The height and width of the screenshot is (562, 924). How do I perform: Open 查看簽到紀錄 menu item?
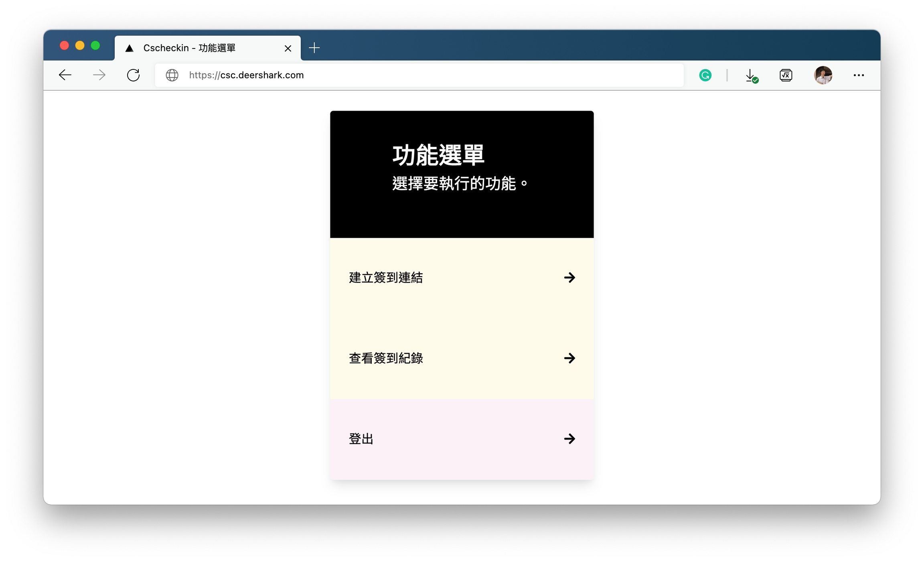[386, 358]
